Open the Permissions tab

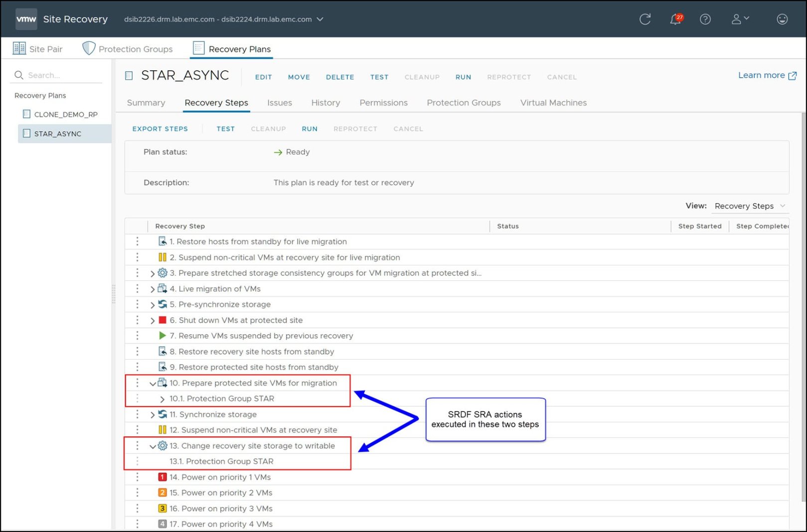pos(383,103)
